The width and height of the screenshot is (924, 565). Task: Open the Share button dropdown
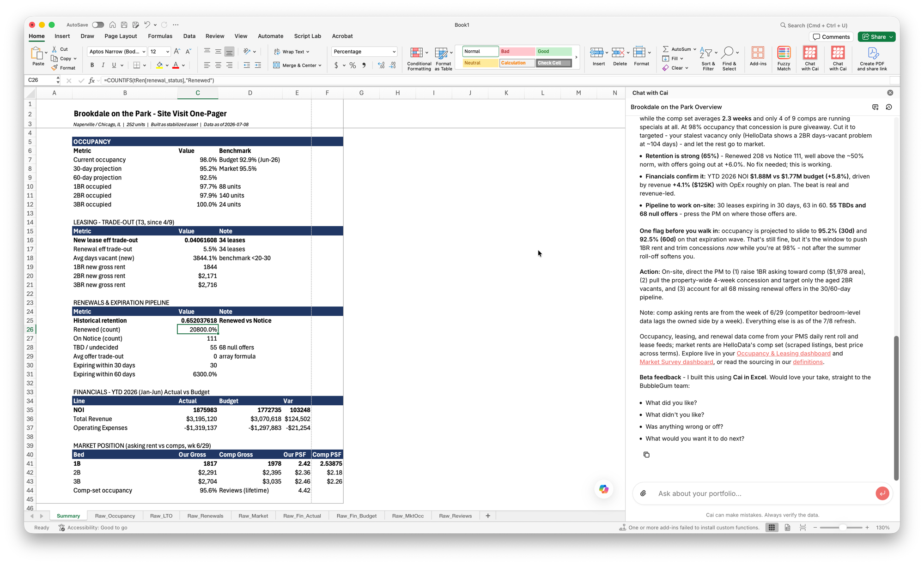(x=891, y=37)
